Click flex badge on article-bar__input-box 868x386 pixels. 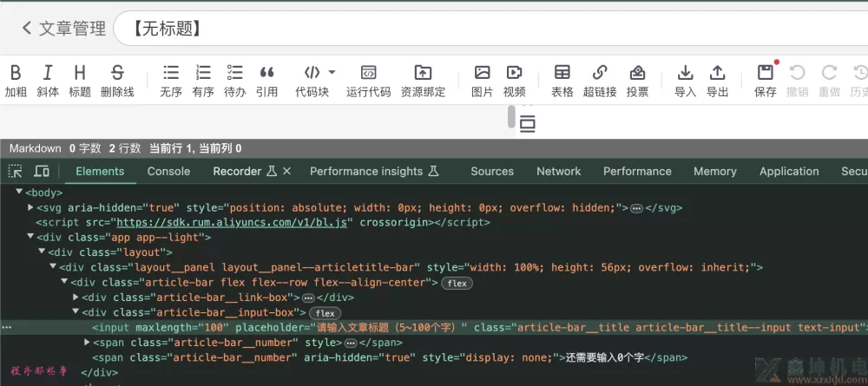[x=325, y=313]
